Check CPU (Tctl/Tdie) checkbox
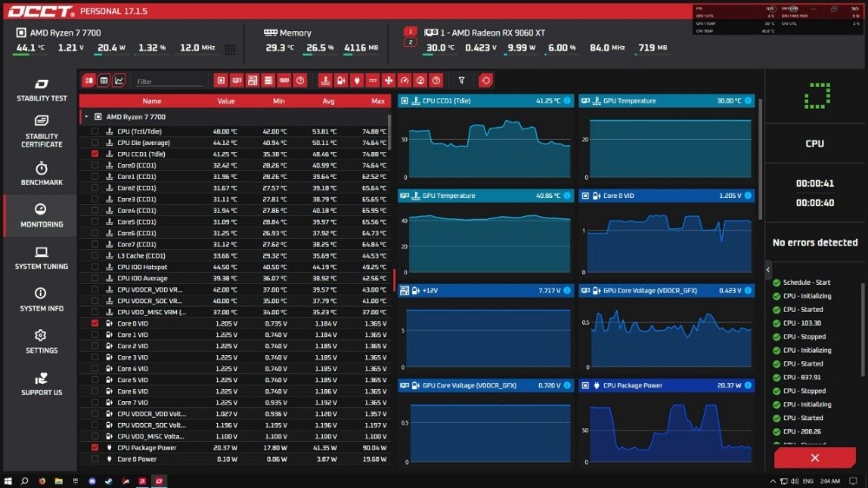The image size is (868, 488). [95, 131]
